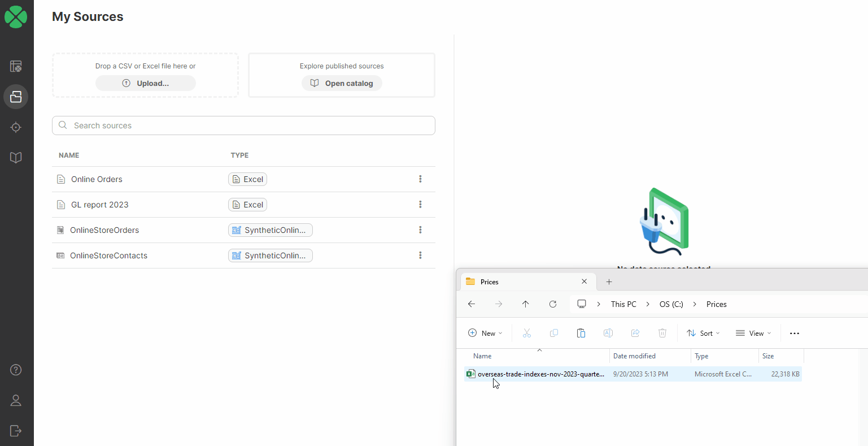Open the View options dropdown
This screenshot has width=868, height=446.
[753, 333]
